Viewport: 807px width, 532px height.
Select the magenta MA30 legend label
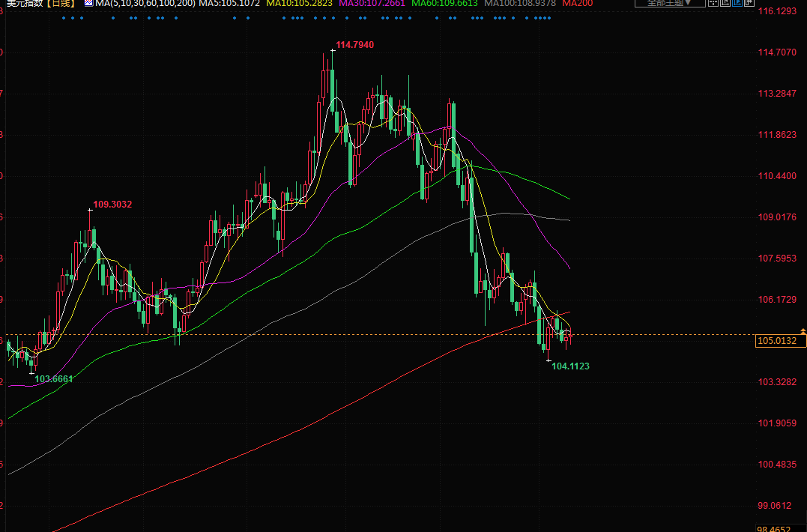click(x=372, y=4)
